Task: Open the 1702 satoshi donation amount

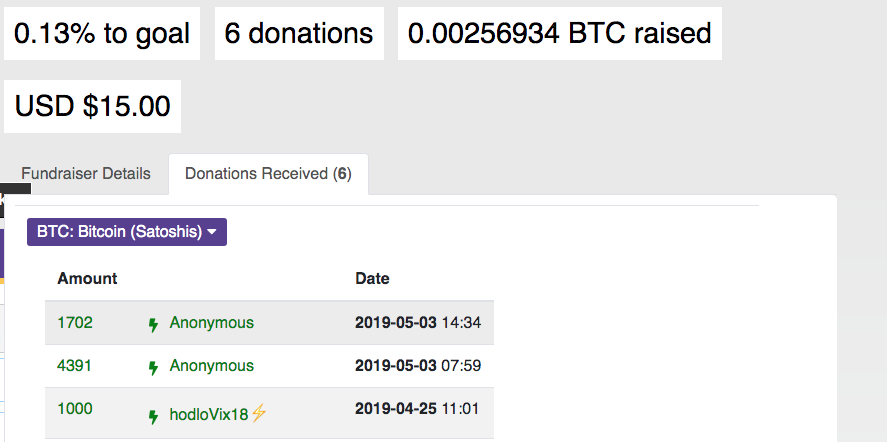Action: point(75,323)
